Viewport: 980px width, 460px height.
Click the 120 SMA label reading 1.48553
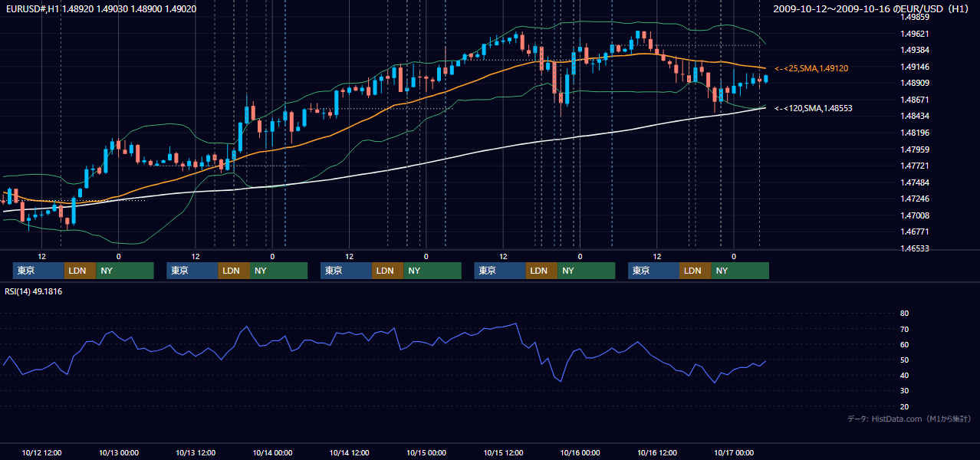pyautogui.click(x=814, y=108)
